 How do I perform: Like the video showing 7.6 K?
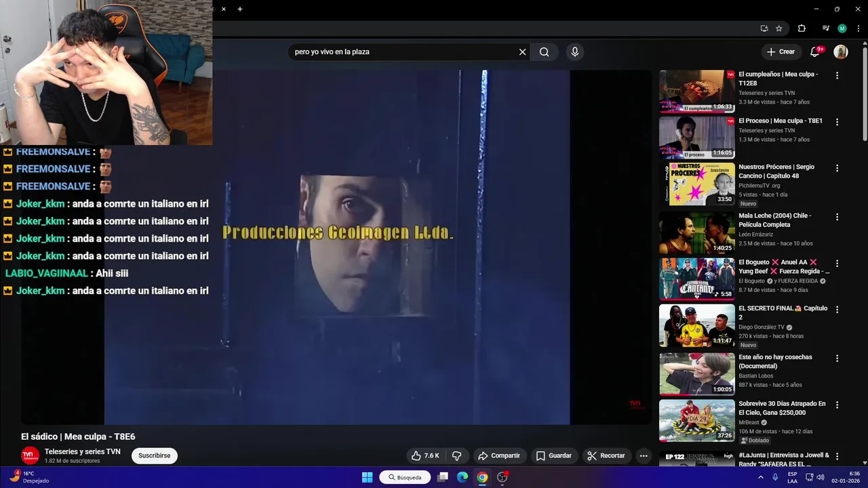click(425, 455)
